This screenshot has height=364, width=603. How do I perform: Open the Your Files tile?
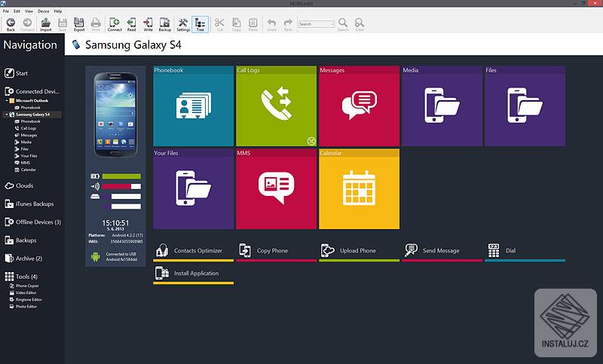tap(194, 189)
